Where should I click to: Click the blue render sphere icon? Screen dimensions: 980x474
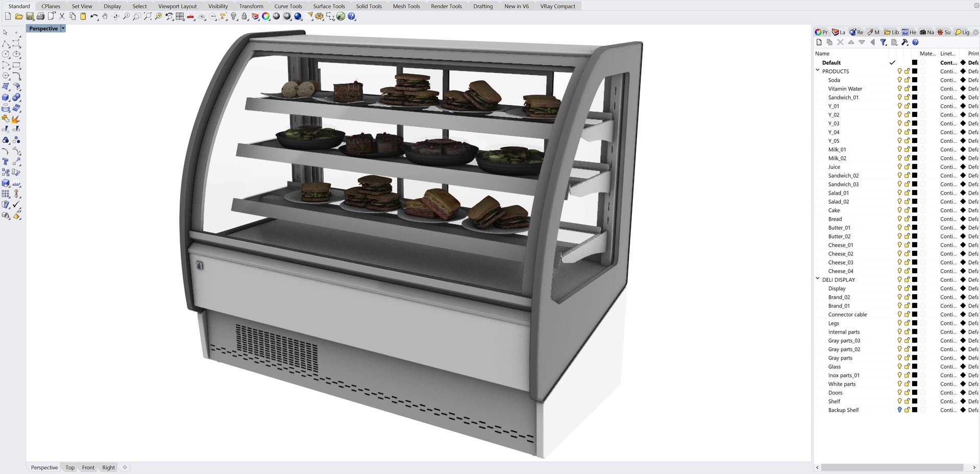[x=298, y=16]
